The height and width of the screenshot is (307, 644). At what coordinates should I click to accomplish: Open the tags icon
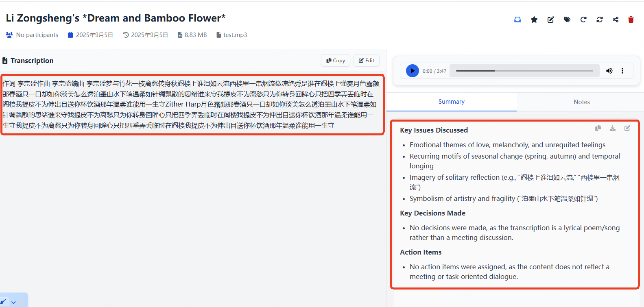click(x=567, y=20)
